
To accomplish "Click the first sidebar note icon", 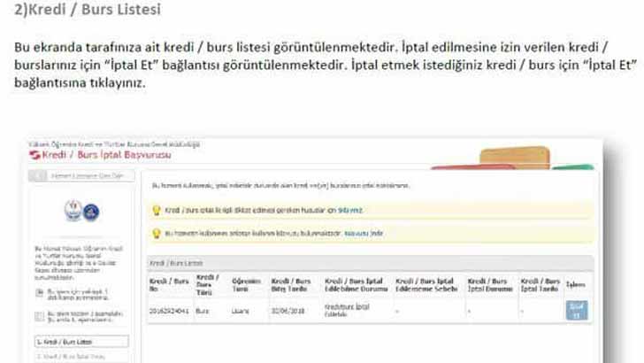I will click(40, 293).
